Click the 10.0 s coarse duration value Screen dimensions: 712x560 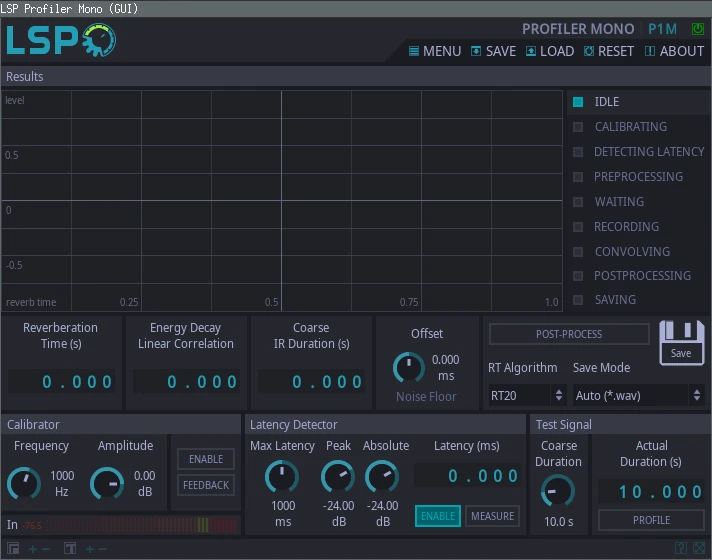click(x=559, y=522)
